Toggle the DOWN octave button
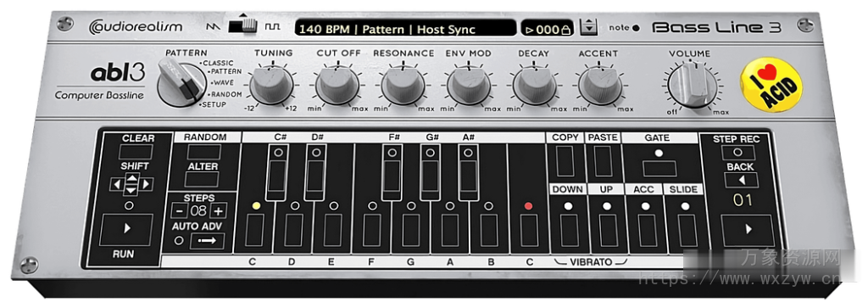The width and height of the screenshot is (868, 308). coord(569,230)
